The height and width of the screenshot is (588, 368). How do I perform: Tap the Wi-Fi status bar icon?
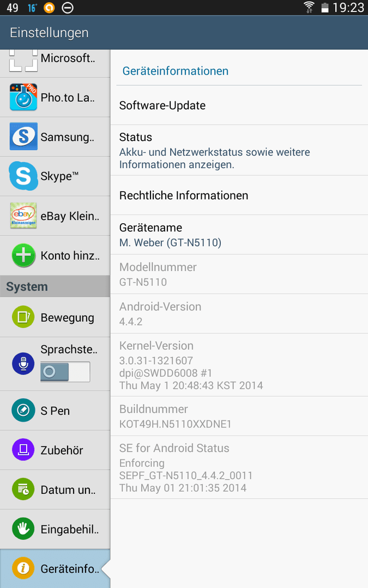click(309, 7)
